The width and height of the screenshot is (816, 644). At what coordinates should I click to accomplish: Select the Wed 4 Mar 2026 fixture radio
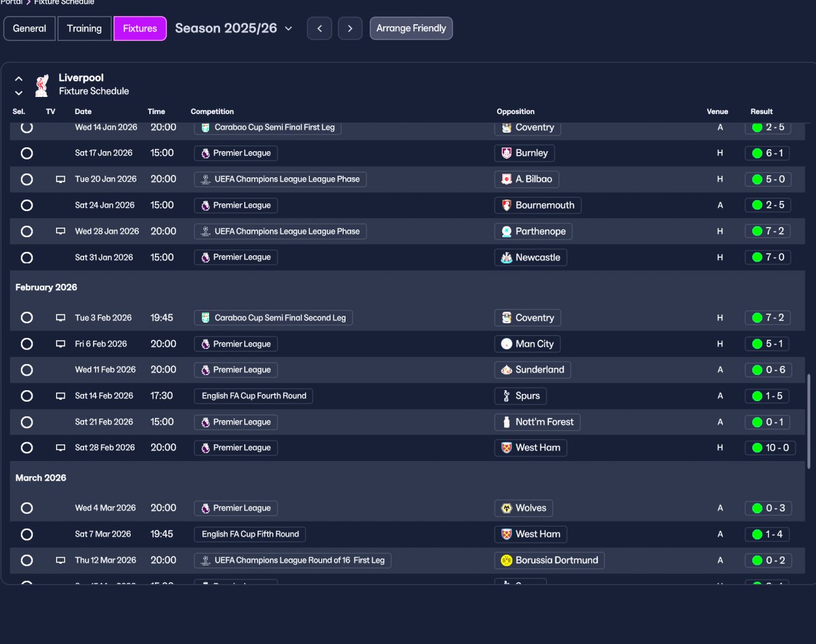[27, 508]
